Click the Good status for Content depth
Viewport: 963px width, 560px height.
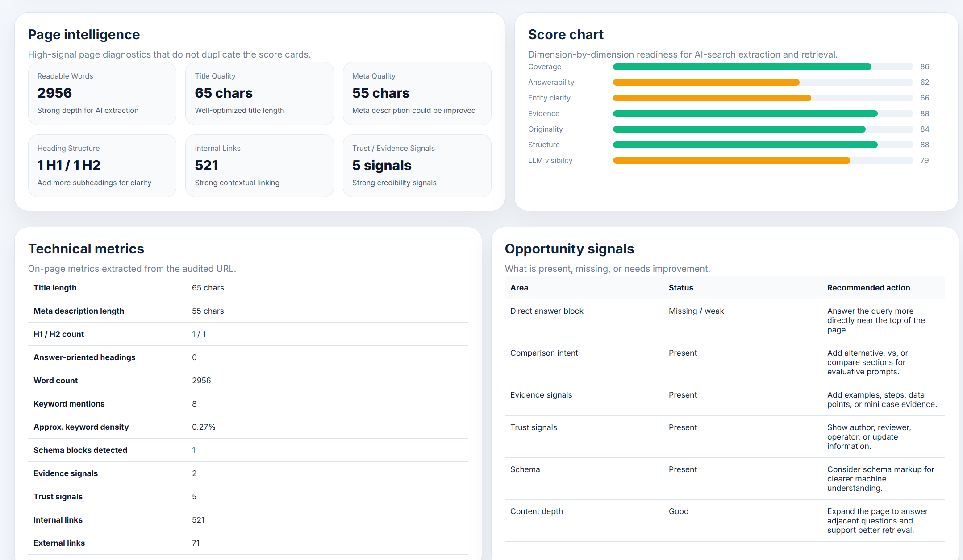679,511
